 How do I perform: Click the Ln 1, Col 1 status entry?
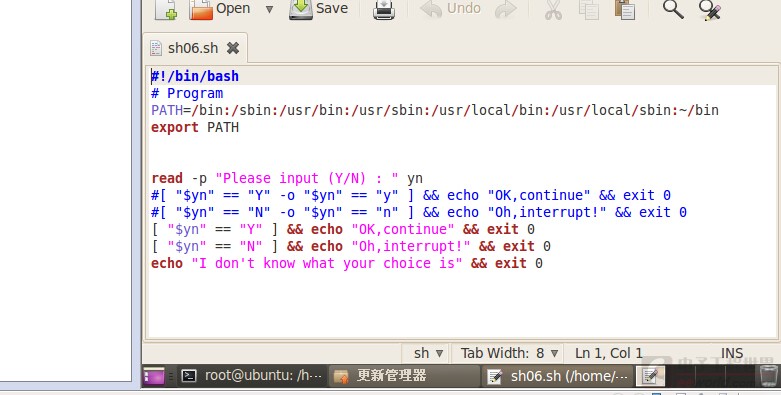[609, 353]
